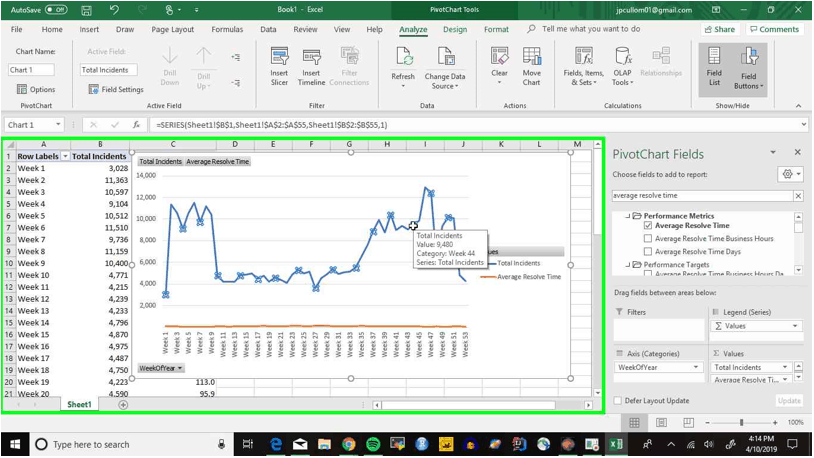Open PivotChart Fields pane options arrow

(773, 152)
